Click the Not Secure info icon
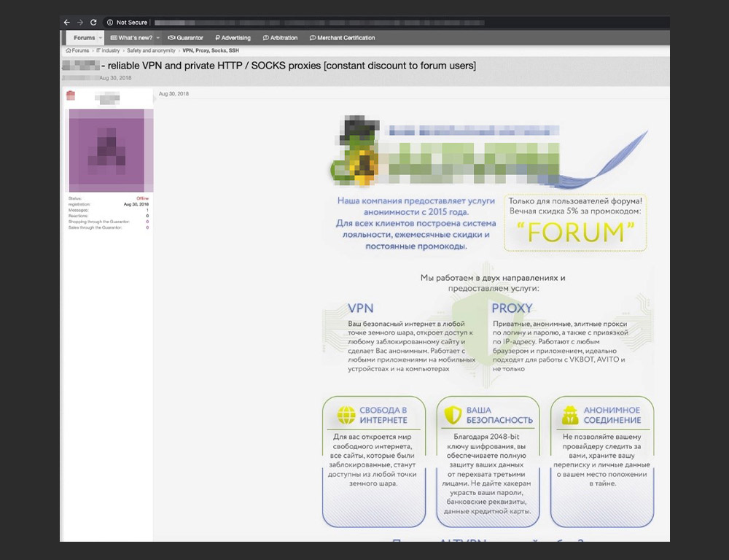Screen dimensions: 729x560 (110, 23)
